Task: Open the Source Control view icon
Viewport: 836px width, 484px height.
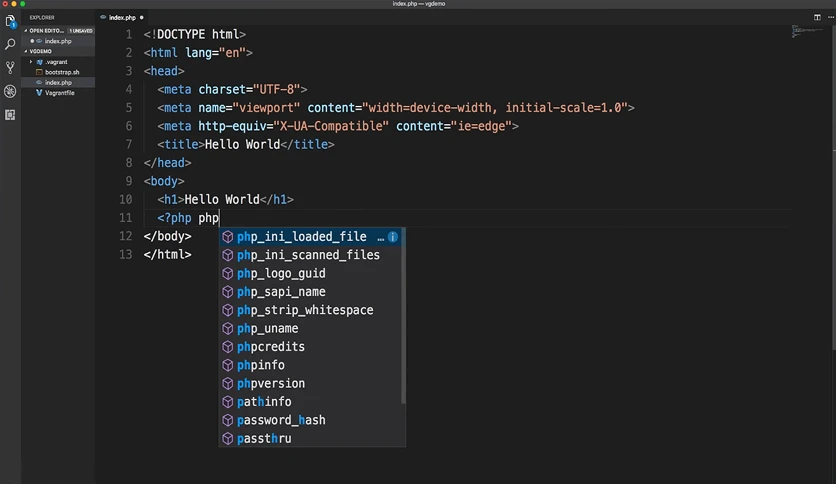Action: tap(10, 68)
